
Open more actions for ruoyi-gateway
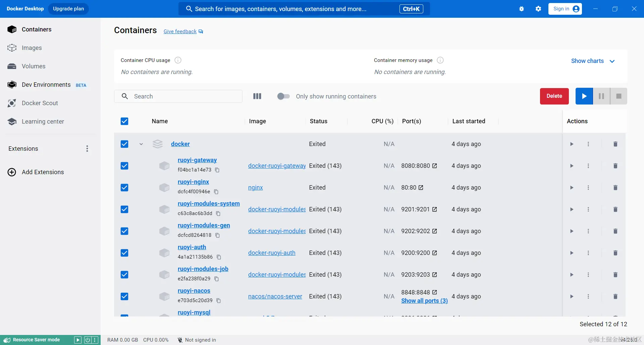tap(588, 166)
